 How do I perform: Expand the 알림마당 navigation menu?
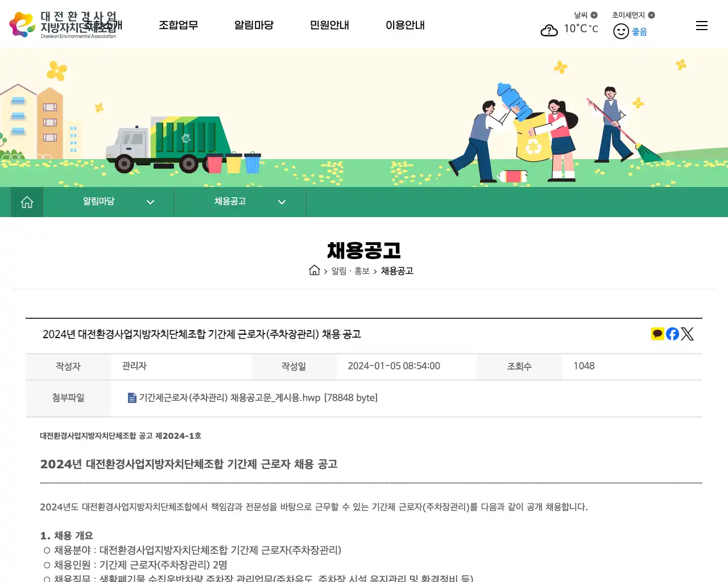pyautogui.click(x=254, y=25)
